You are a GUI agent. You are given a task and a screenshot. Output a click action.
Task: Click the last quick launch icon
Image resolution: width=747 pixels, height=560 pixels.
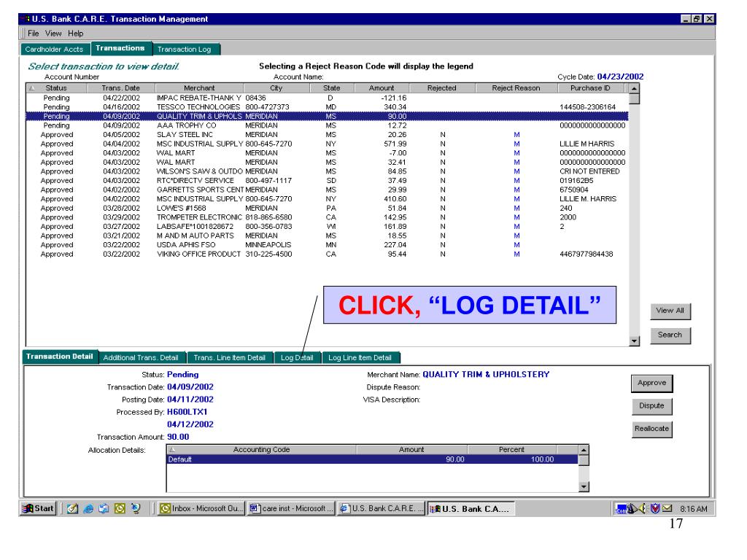pos(136,508)
